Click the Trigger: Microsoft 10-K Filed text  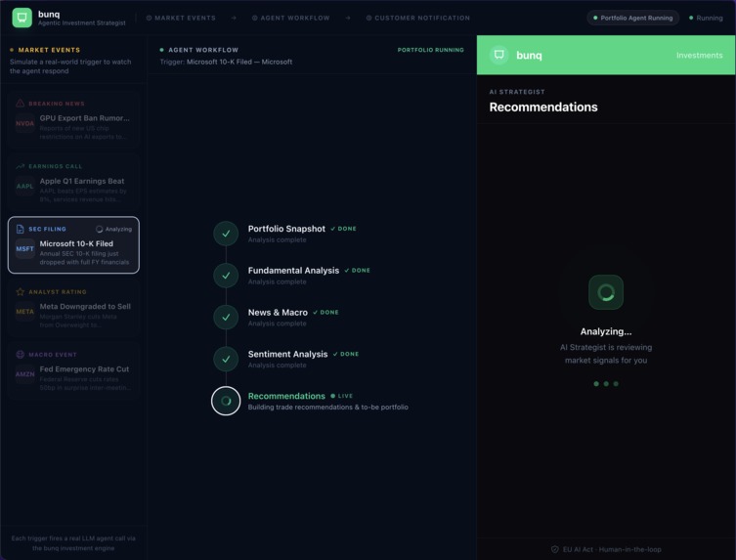click(226, 62)
